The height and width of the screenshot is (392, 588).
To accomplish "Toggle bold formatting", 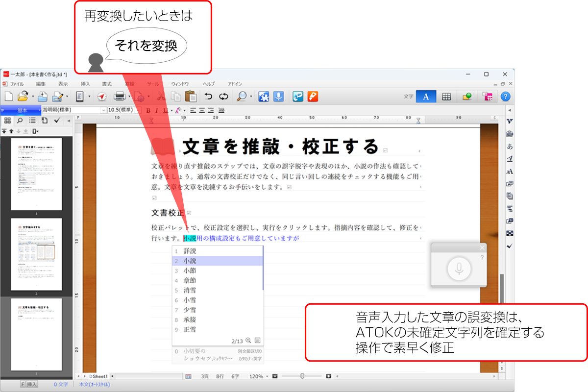I will (148, 110).
